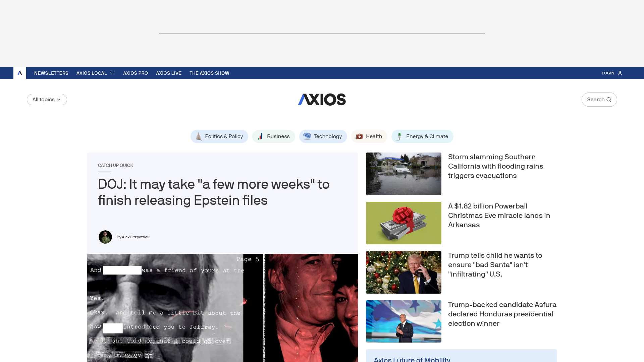Go to Axios Pro

(136, 73)
